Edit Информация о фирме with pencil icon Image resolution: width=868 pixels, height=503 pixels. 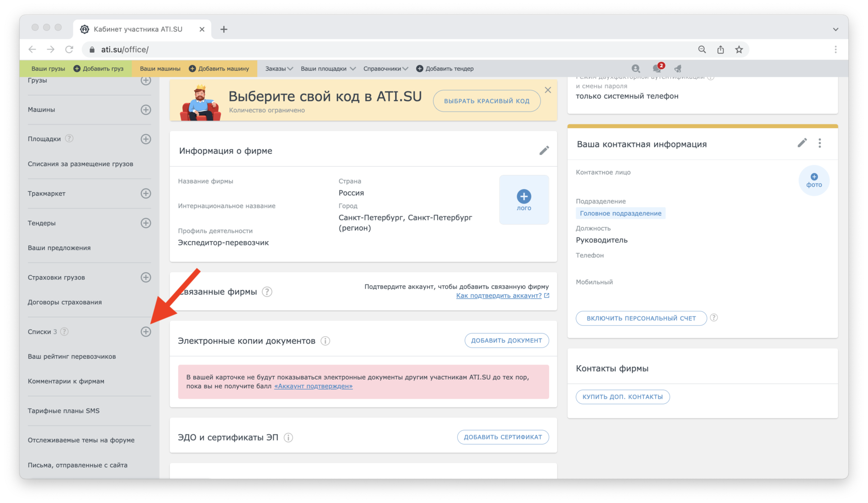coord(544,150)
